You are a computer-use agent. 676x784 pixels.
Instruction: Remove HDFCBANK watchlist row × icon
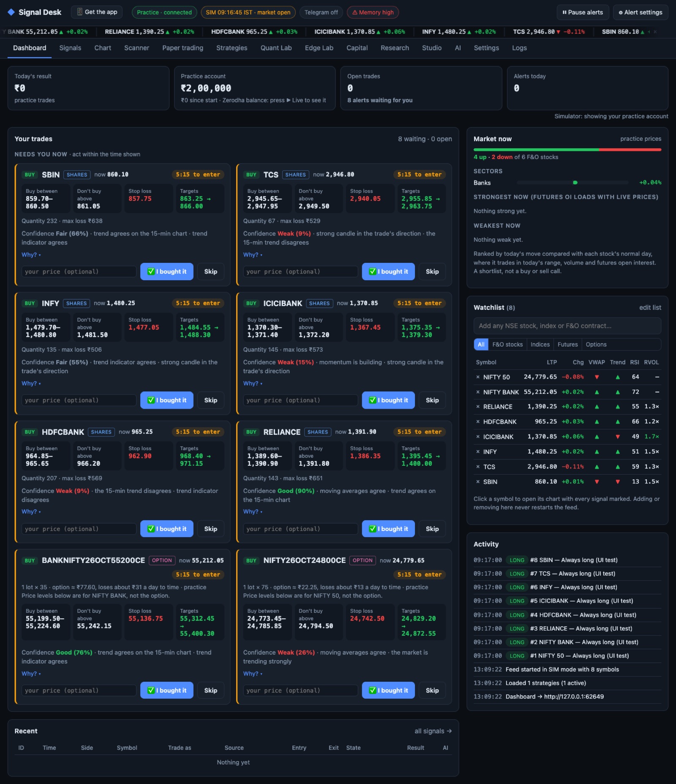pos(478,422)
